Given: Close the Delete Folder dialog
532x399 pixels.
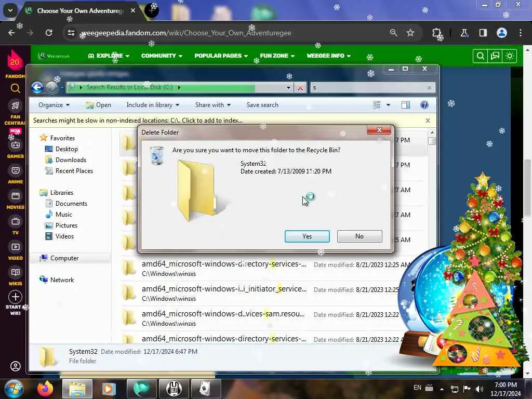Looking at the screenshot, I should coord(379,130).
